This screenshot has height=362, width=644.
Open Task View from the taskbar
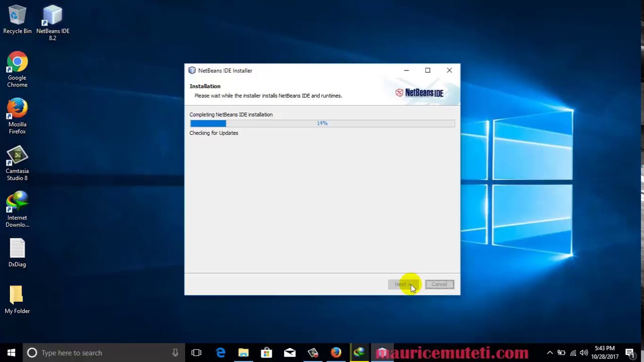pos(196,352)
